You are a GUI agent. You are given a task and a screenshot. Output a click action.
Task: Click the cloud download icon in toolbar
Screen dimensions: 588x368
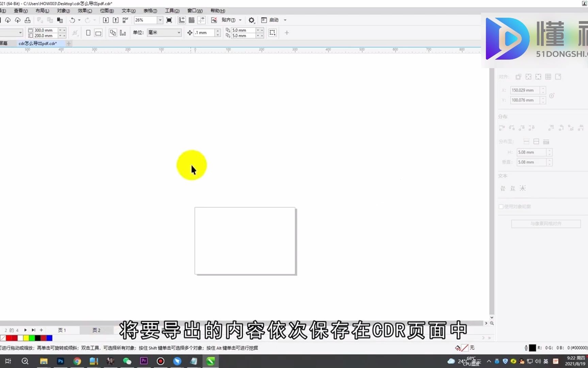coord(8,20)
